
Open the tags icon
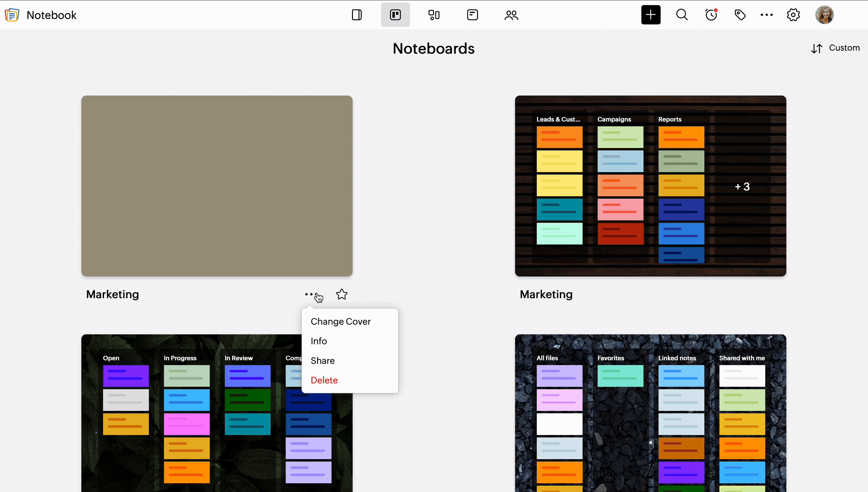[740, 15]
